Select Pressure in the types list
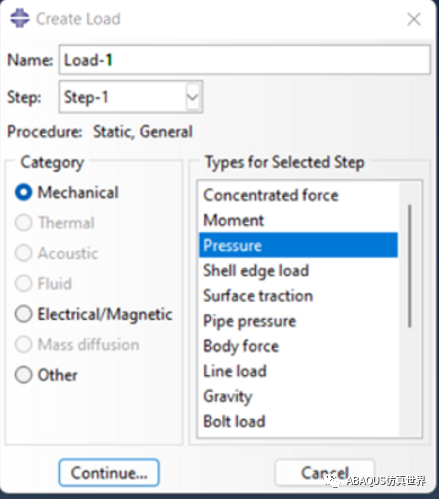 click(x=298, y=245)
